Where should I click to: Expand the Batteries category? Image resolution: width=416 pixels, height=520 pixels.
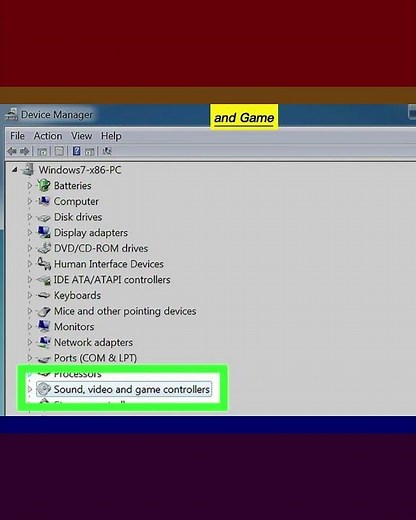tap(30, 185)
